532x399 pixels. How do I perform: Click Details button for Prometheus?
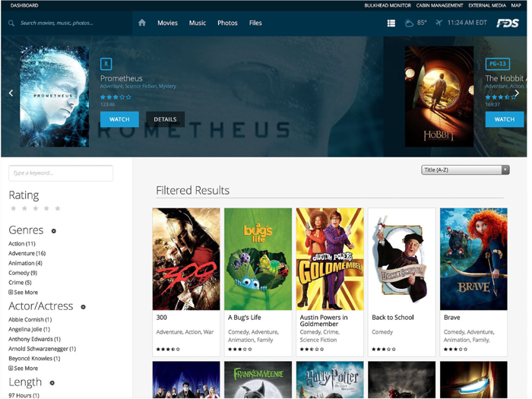[165, 119]
